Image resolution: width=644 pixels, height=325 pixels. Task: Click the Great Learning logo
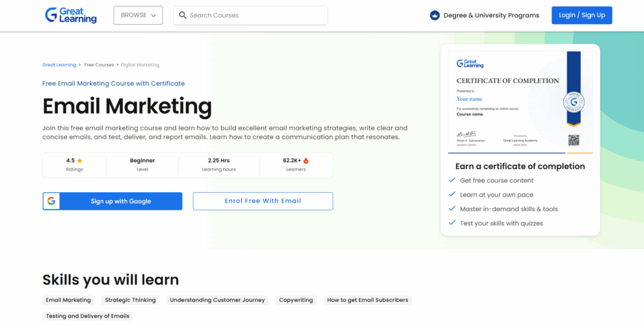tap(70, 15)
